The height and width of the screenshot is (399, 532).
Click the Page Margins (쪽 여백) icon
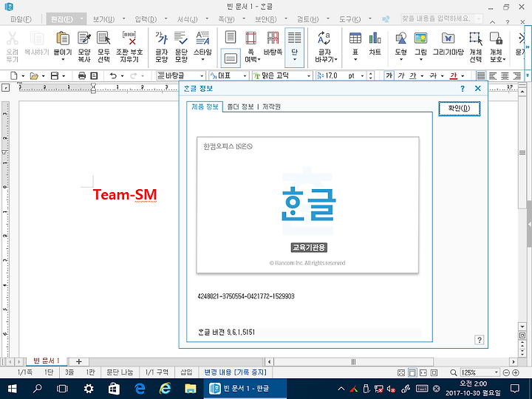point(250,38)
